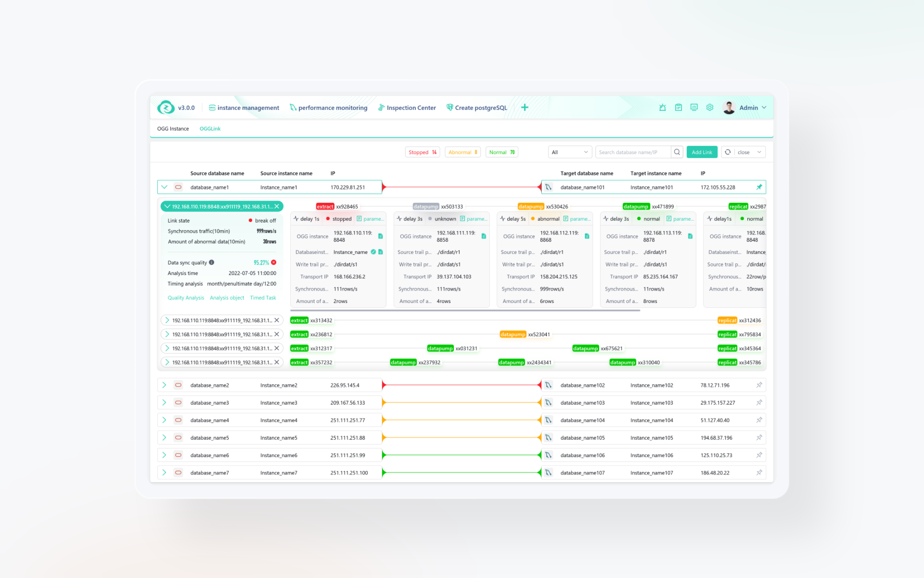Viewport: 924px width, 578px height.
Task: Open the Quality Analysis link
Action: (x=186, y=298)
